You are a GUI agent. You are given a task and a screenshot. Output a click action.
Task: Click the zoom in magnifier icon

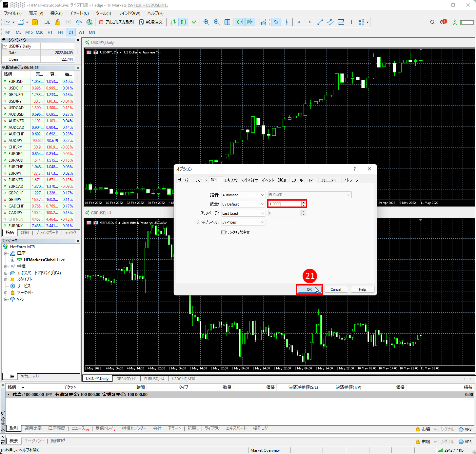coord(206,22)
